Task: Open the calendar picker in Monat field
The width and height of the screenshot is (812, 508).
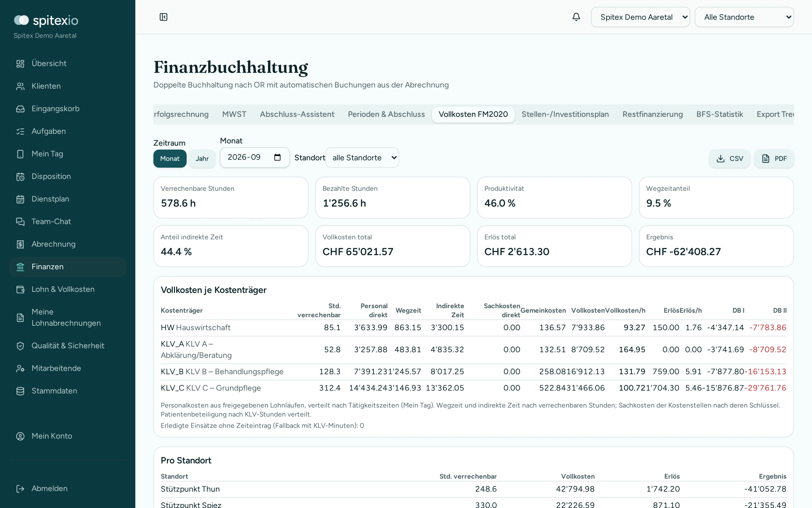Action: [x=277, y=157]
